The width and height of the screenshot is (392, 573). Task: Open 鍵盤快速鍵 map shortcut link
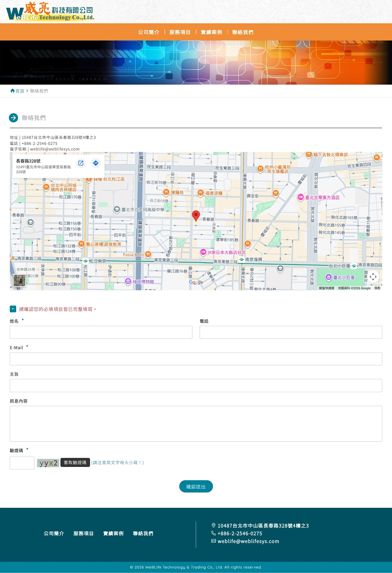click(326, 288)
